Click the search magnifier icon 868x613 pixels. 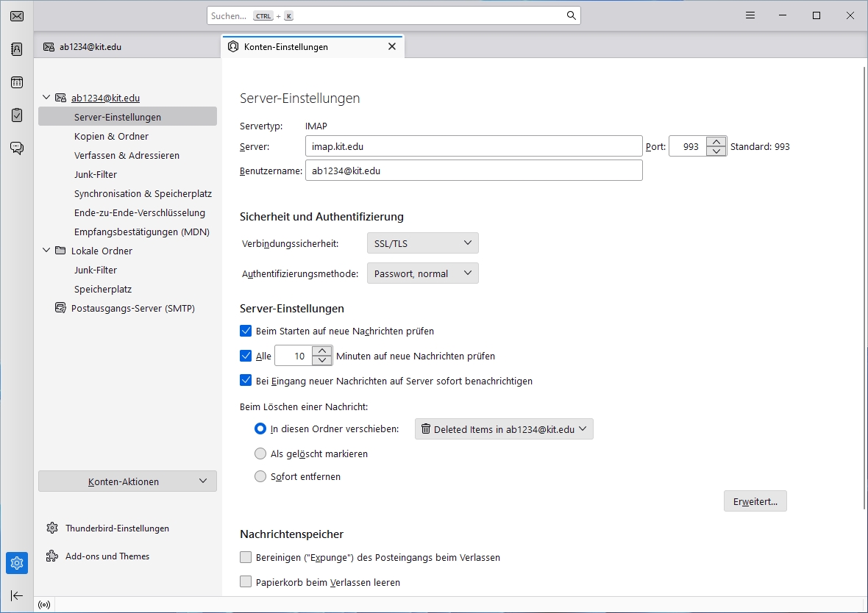571,15
